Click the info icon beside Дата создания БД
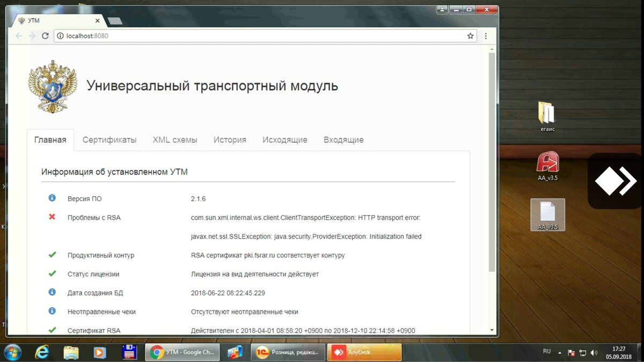 pos(52,292)
